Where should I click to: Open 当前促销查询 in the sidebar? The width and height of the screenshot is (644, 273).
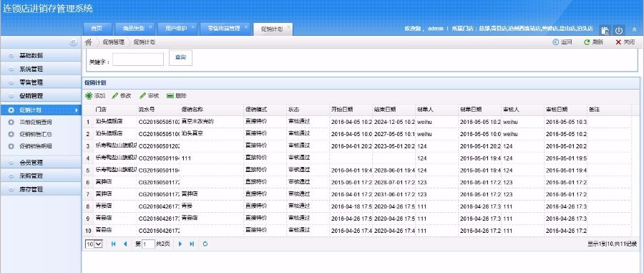(x=36, y=122)
